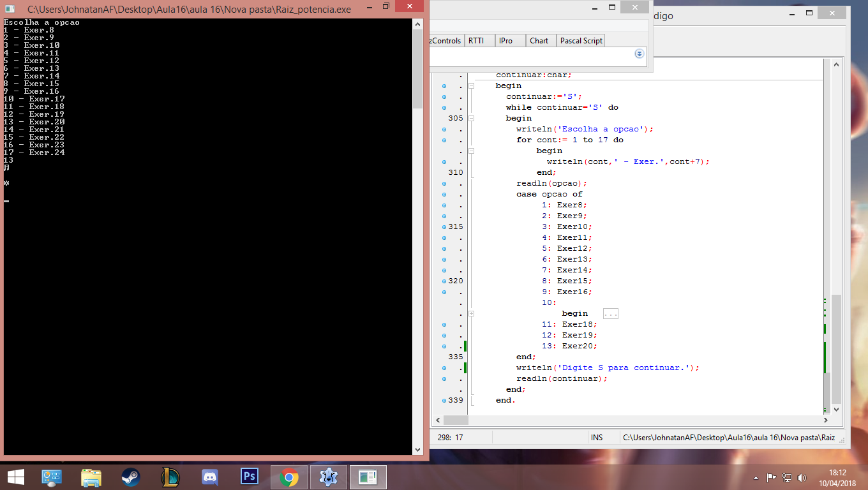Click gutter dot beside '1: Exer8;' line
The height and width of the screenshot is (490, 868).
point(444,205)
